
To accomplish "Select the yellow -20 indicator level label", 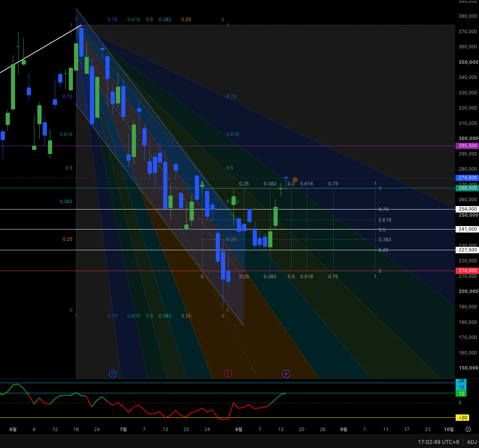I will click(x=463, y=417).
